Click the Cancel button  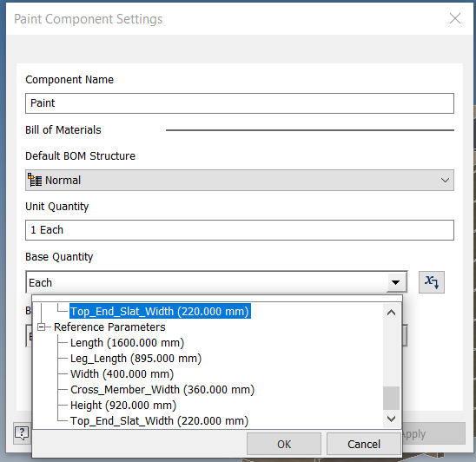tap(364, 444)
